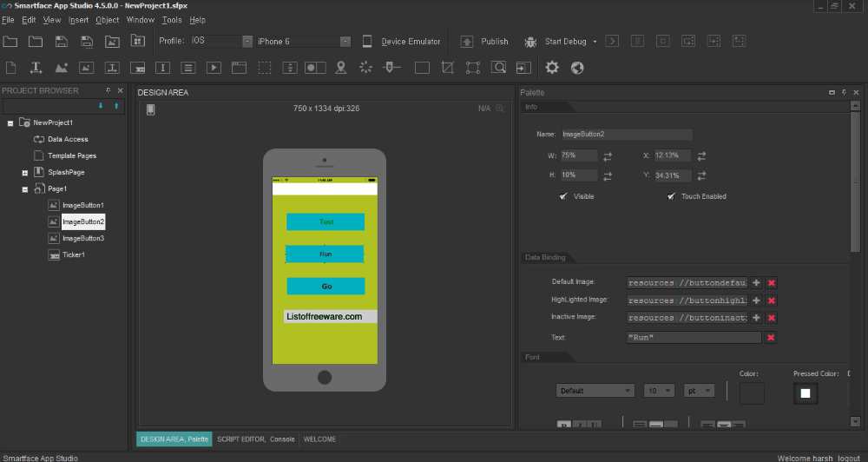Select the Rectangle shape icon

coord(423,68)
